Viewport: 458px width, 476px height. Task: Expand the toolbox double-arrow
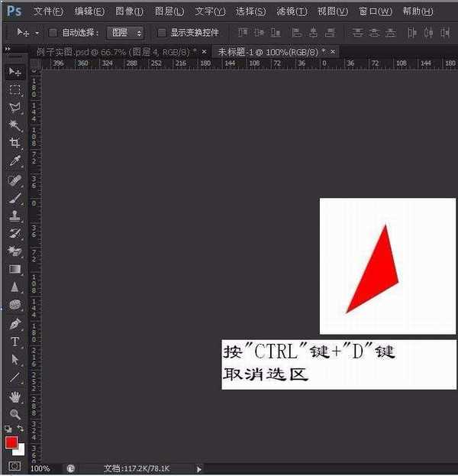coord(8,49)
